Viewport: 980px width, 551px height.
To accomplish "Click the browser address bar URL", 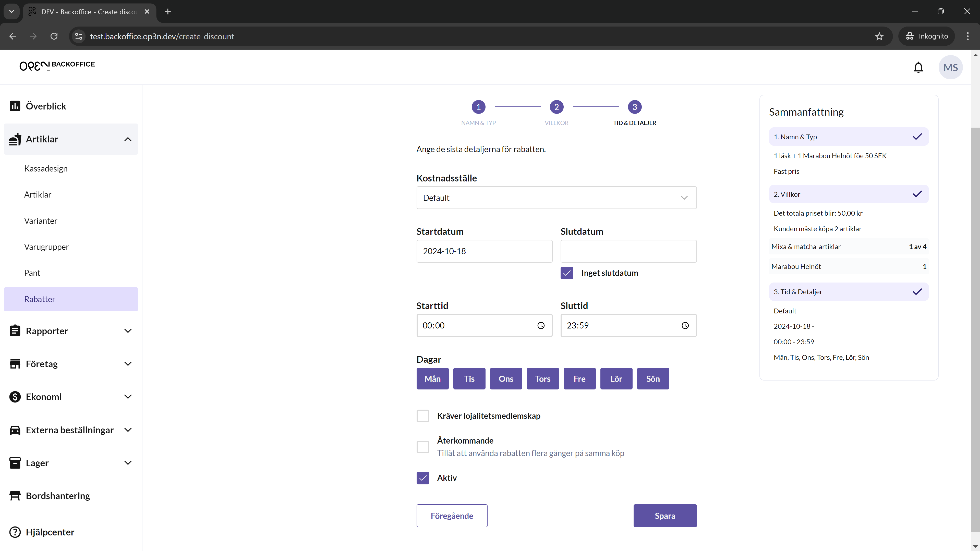I will coord(162,36).
